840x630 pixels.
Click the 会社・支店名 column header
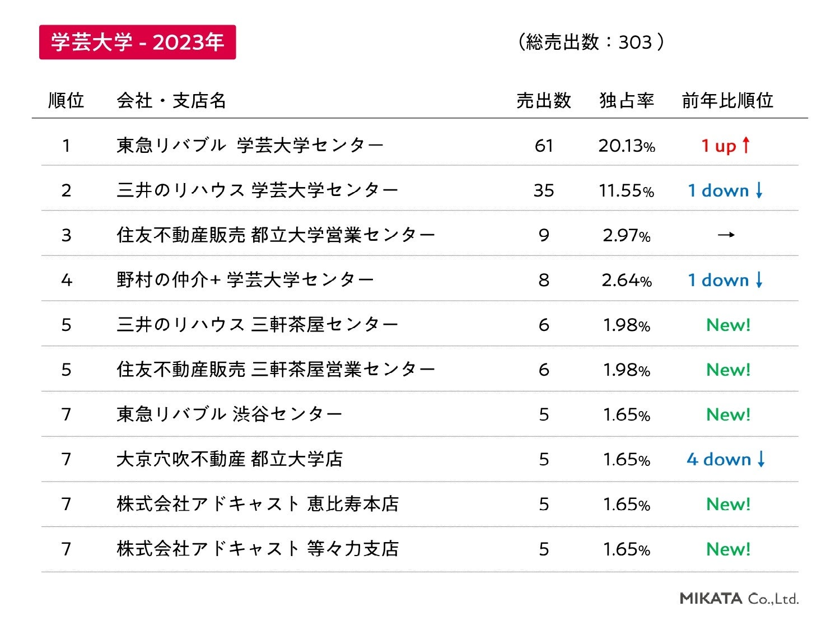[171, 101]
